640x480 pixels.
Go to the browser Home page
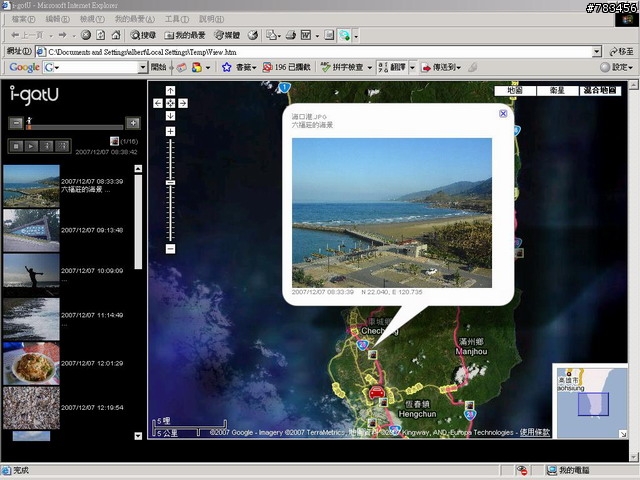coord(116,36)
